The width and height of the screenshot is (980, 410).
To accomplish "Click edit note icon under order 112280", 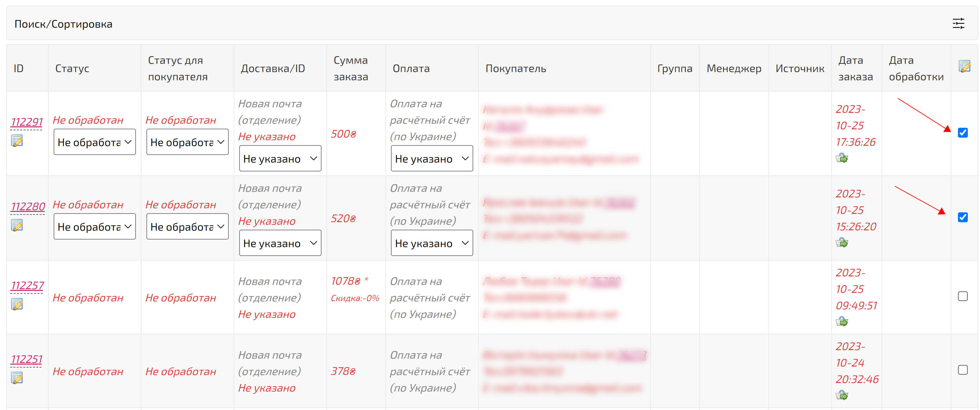I will click(x=17, y=225).
